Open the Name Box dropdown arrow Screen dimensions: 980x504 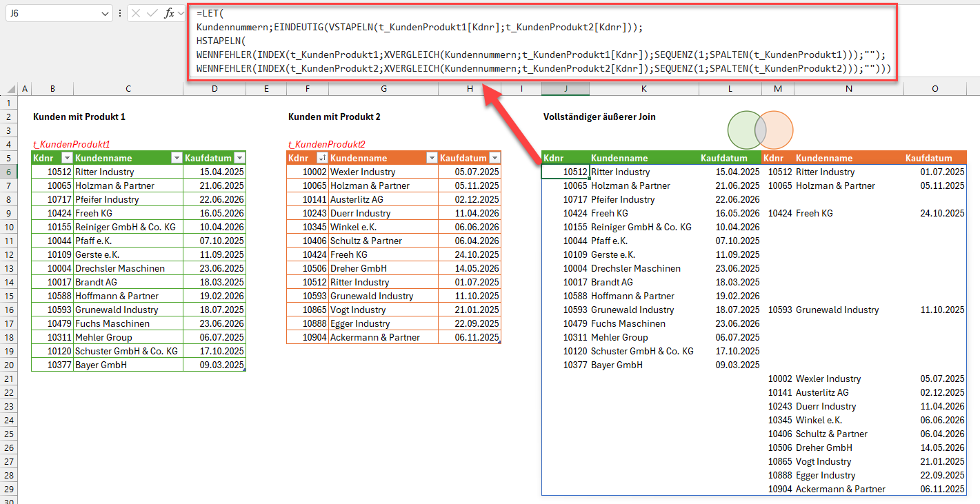coord(105,13)
